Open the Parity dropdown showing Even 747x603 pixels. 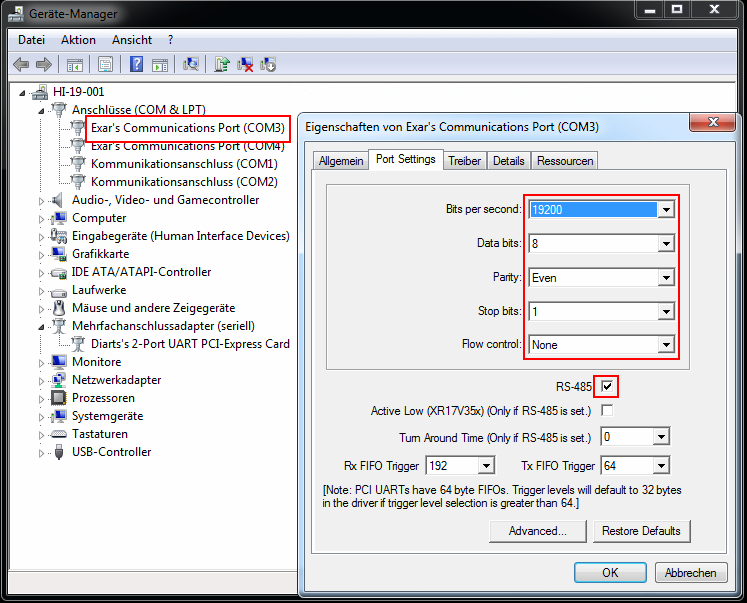click(x=666, y=278)
